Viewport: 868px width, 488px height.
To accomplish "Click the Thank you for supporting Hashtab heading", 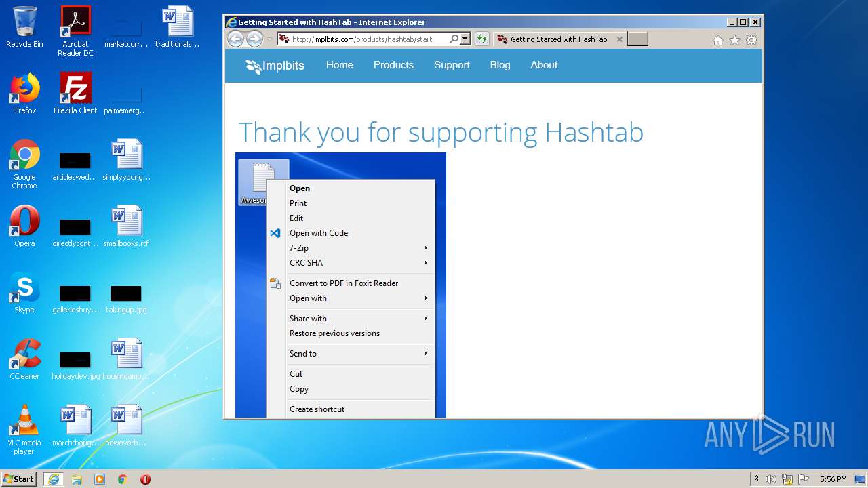I will tap(441, 132).
